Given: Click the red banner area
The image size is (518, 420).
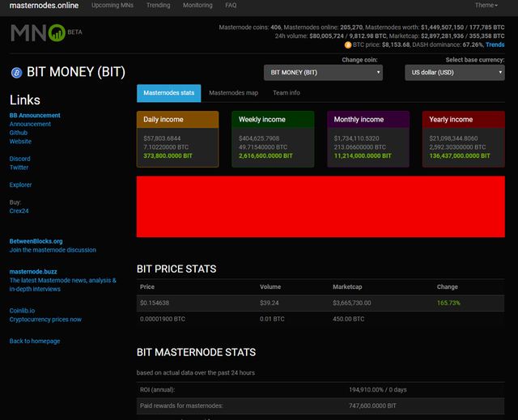Looking at the screenshot, I should click(x=321, y=206).
